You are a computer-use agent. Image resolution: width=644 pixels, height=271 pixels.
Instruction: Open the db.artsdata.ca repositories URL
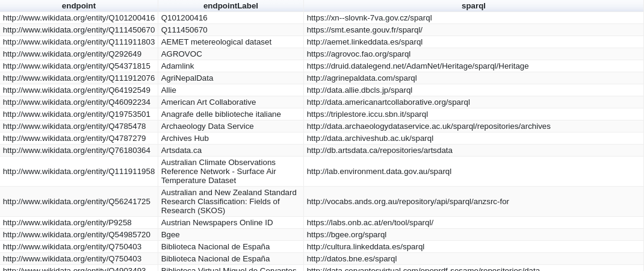[380, 150]
